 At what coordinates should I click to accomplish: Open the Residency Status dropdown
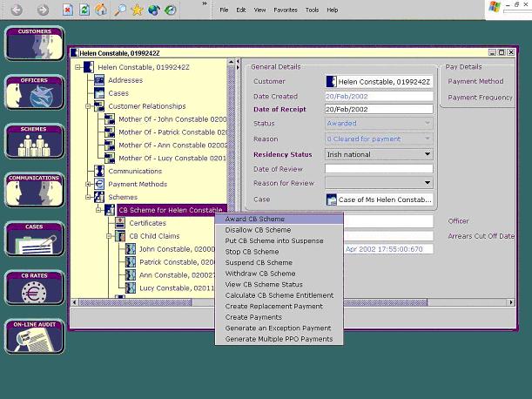click(x=427, y=153)
